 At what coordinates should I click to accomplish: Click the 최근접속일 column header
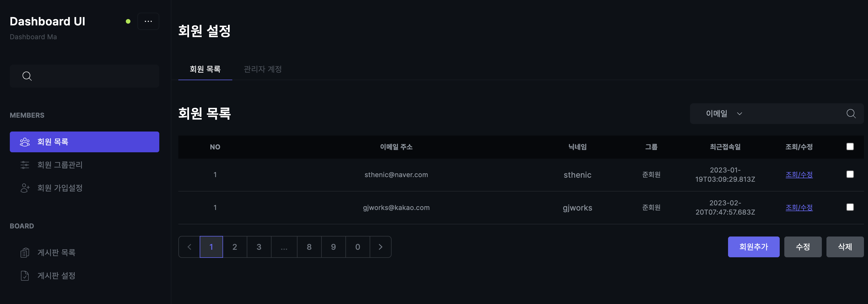725,147
